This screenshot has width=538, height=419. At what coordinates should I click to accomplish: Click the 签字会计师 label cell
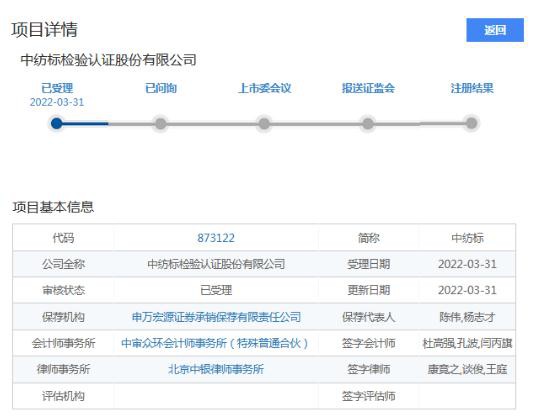click(369, 343)
